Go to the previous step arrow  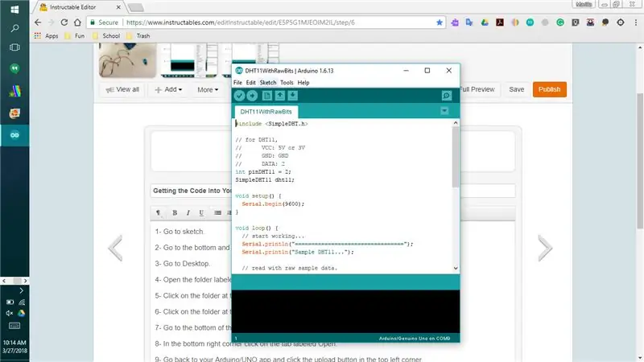pos(115,248)
